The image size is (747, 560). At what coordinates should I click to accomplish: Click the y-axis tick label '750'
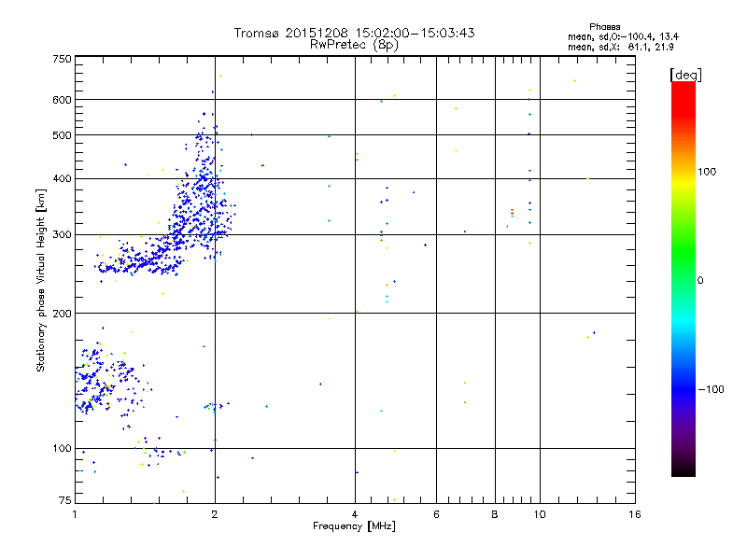coord(62,59)
